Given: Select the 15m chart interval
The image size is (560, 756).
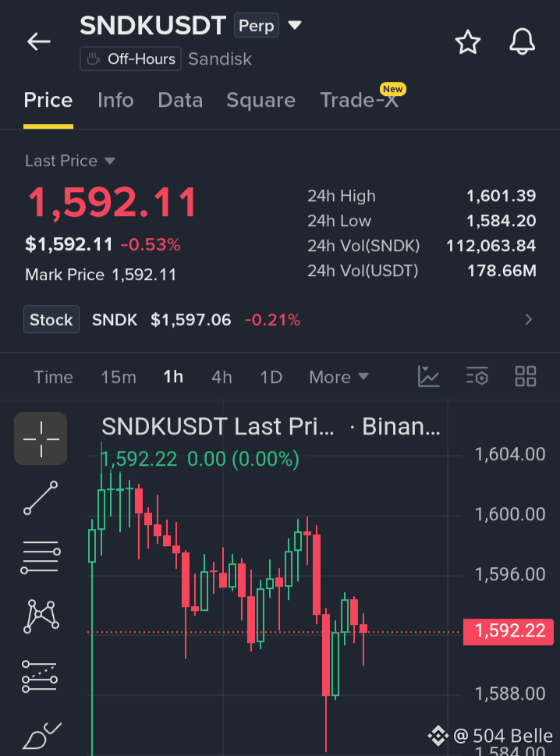Looking at the screenshot, I should coord(119,377).
